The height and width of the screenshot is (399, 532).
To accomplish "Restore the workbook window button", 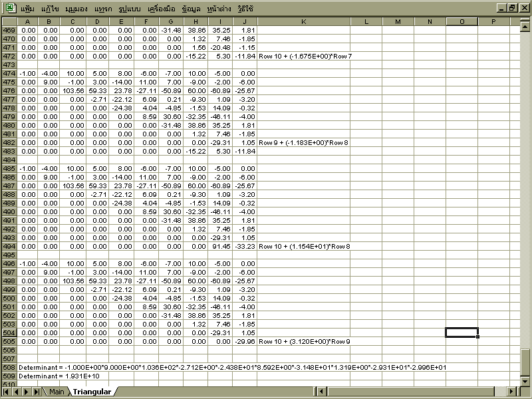I will point(512,8).
